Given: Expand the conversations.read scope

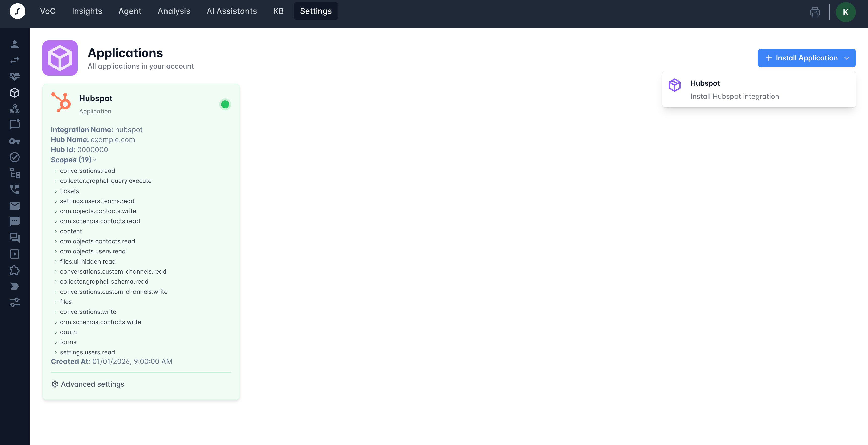Looking at the screenshot, I should [85, 171].
